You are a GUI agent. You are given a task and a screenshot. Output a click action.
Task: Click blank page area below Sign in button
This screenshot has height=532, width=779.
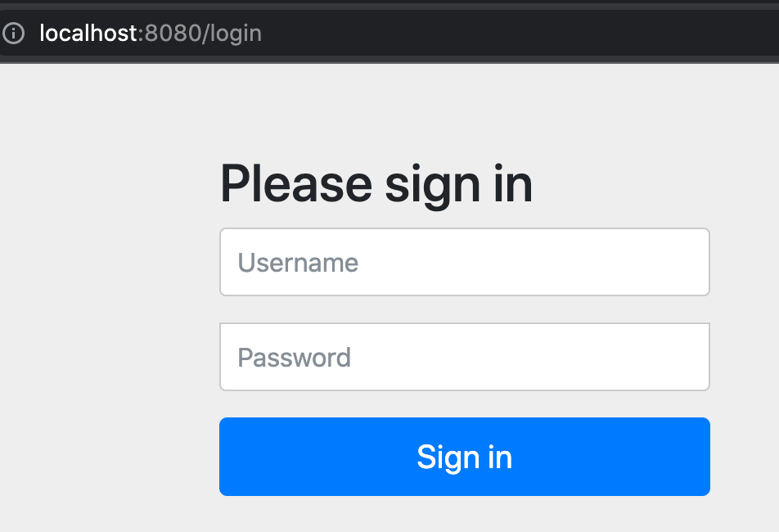pyautogui.click(x=464, y=516)
